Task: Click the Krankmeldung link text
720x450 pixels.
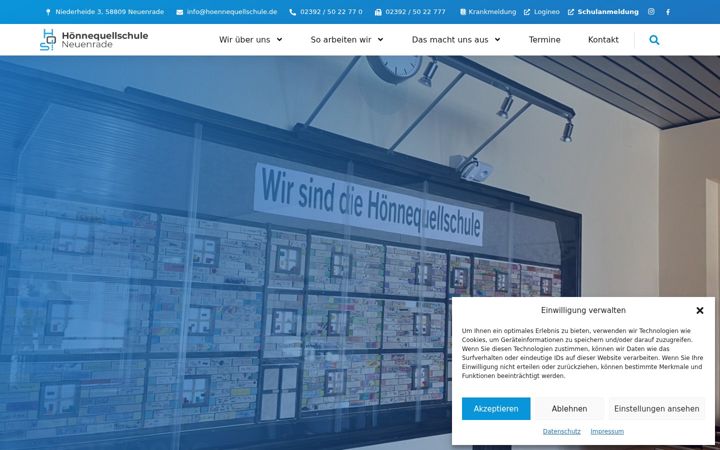Action: (492, 12)
